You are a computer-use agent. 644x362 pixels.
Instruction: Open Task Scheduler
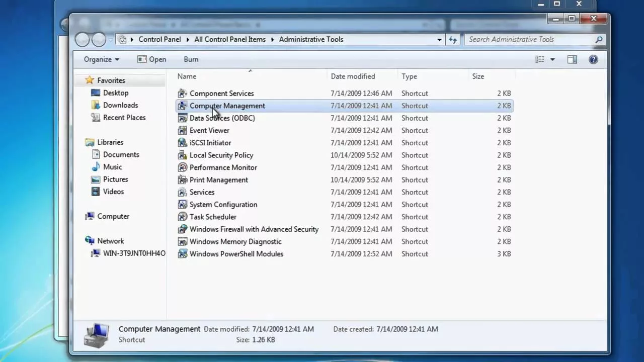[x=213, y=217]
